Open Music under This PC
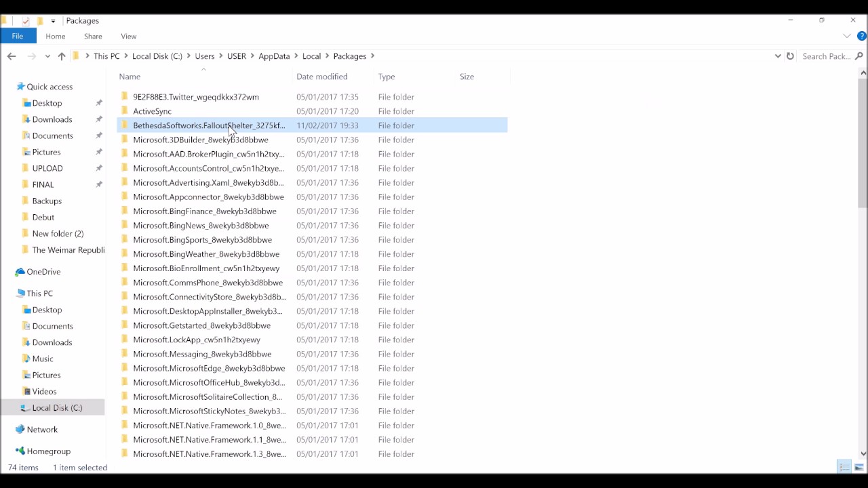868x488 pixels. tap(43, 359)
